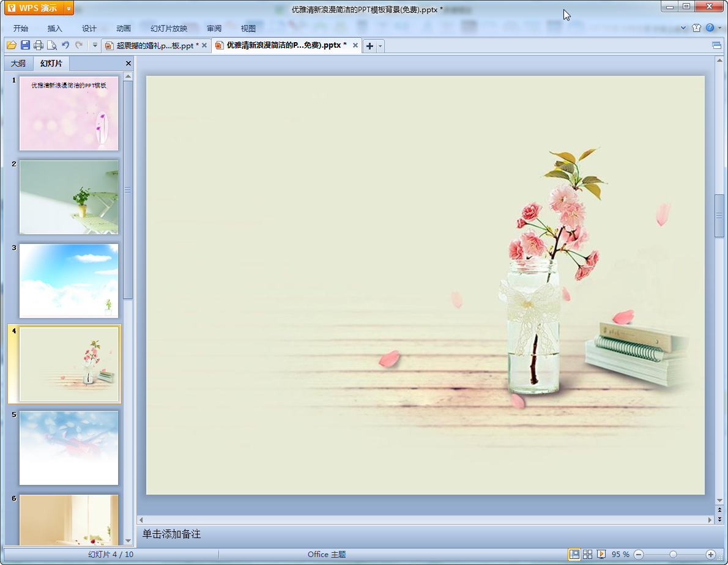Click the flower vase slide canvas
Screen dimensions: 728x565
coord(425,286)
